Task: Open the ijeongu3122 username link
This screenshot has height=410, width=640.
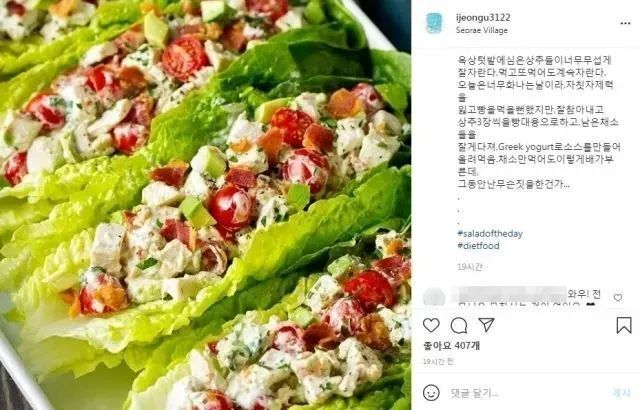Action: [x=483, y=18]
